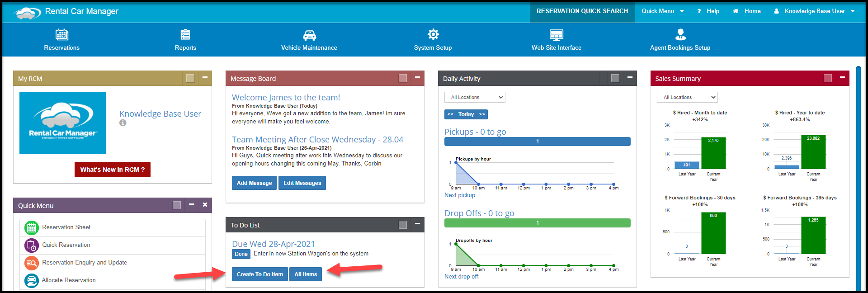Toggle the Sales Summary panel square box

(828, 78)
